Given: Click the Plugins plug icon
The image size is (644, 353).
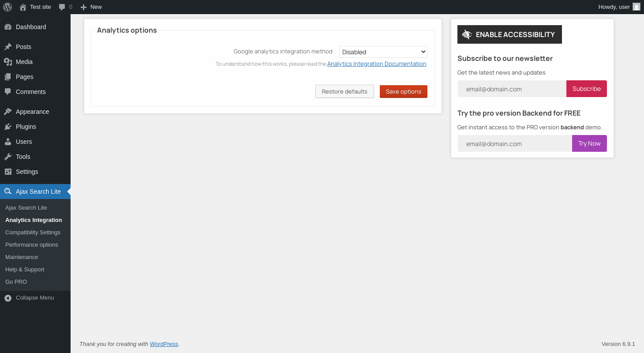Looking at the screenshot, I should coord(8,127).
